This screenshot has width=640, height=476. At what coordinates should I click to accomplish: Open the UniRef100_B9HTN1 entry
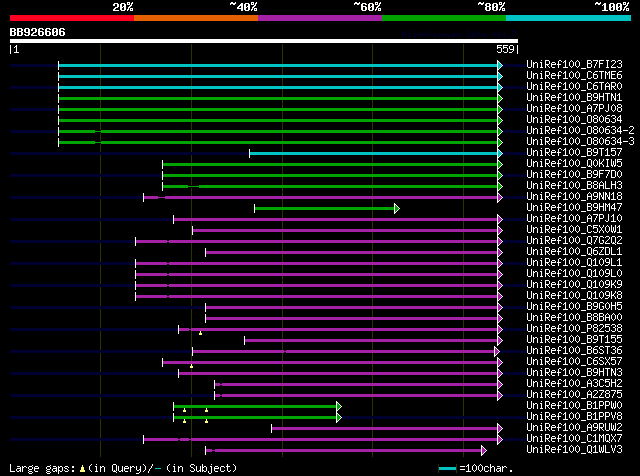[574, 98]
